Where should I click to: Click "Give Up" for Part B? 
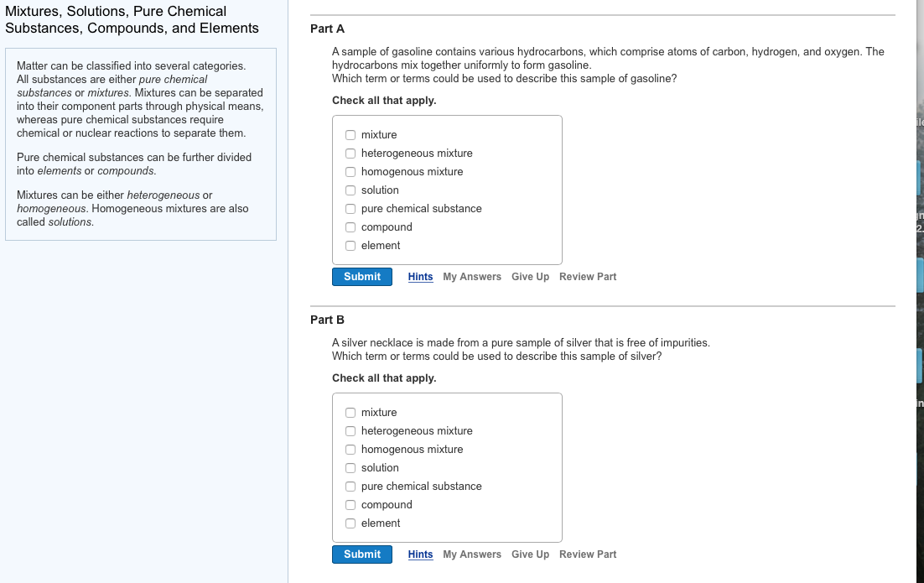point(530,554)
